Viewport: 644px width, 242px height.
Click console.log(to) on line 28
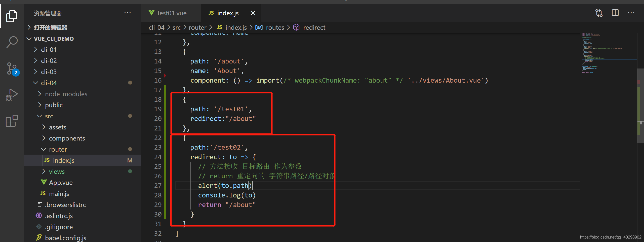(227, 195)
